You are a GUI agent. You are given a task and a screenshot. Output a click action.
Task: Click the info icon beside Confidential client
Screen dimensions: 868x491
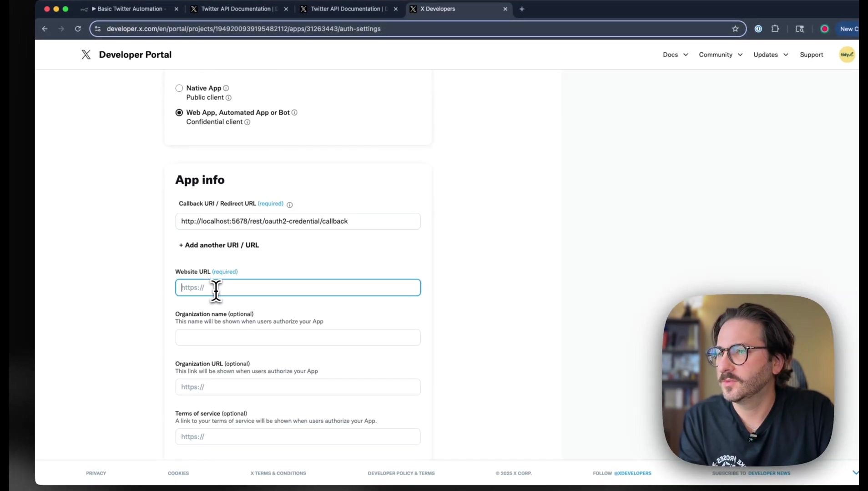point(247,122)
